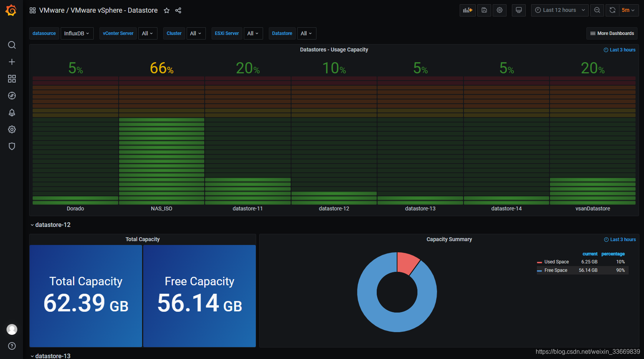Click the Used Space red legend swatch
Image resolution: width=644 pixels, height=359 pixels.
pyautogui.click(x=540, y=262)
